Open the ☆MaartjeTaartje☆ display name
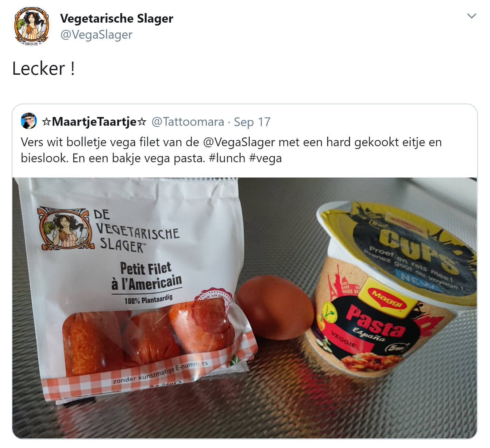The image size is (490, 448). tap(94, 121)
